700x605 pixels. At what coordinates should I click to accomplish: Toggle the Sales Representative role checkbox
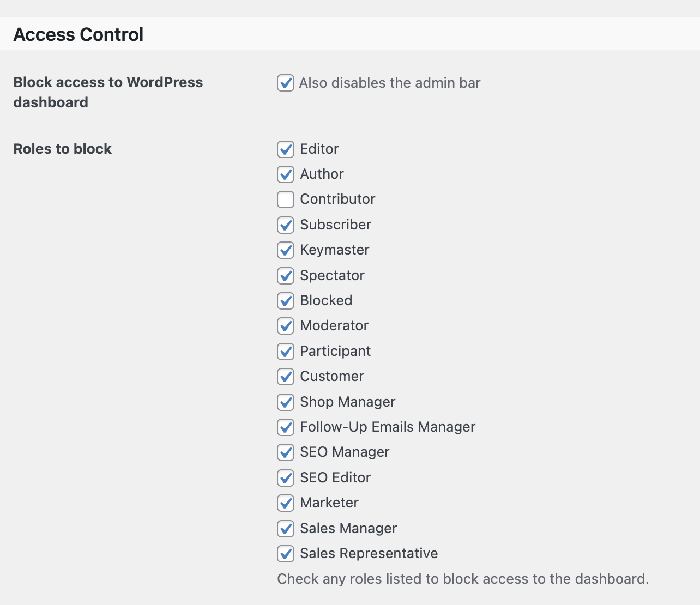[286, 553]
